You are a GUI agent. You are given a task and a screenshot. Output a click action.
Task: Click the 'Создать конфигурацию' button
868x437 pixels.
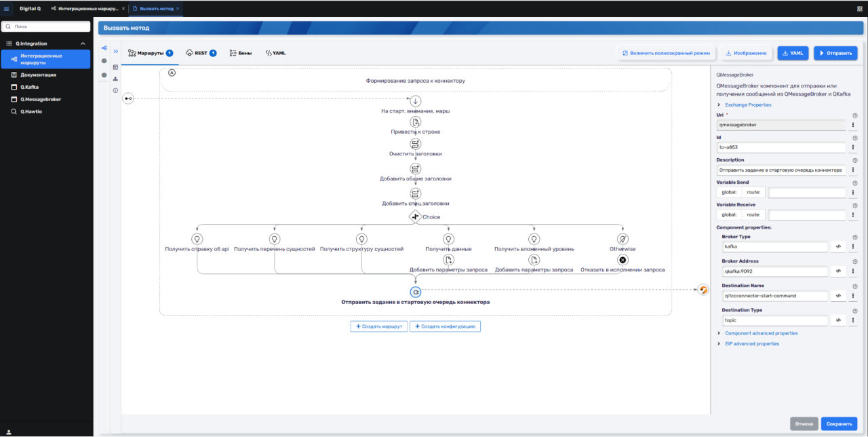pos(445,326)
